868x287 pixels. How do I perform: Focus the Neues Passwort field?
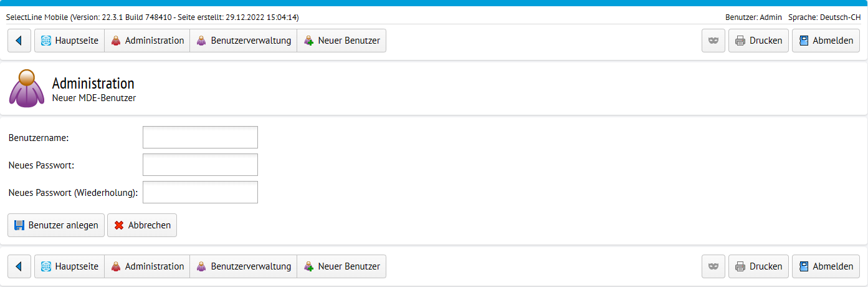pyautogui.click(x=200, y=165)
